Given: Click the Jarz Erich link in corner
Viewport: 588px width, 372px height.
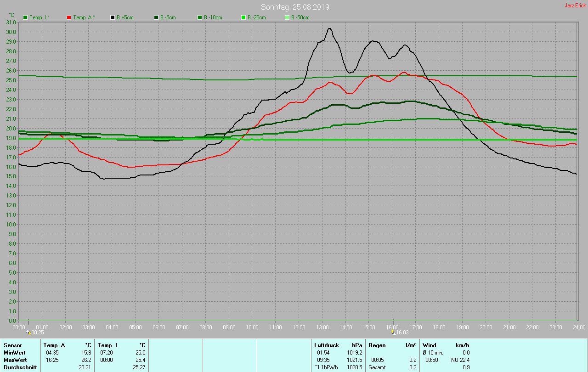Looking at the screenshot, I should pos(575,6).
